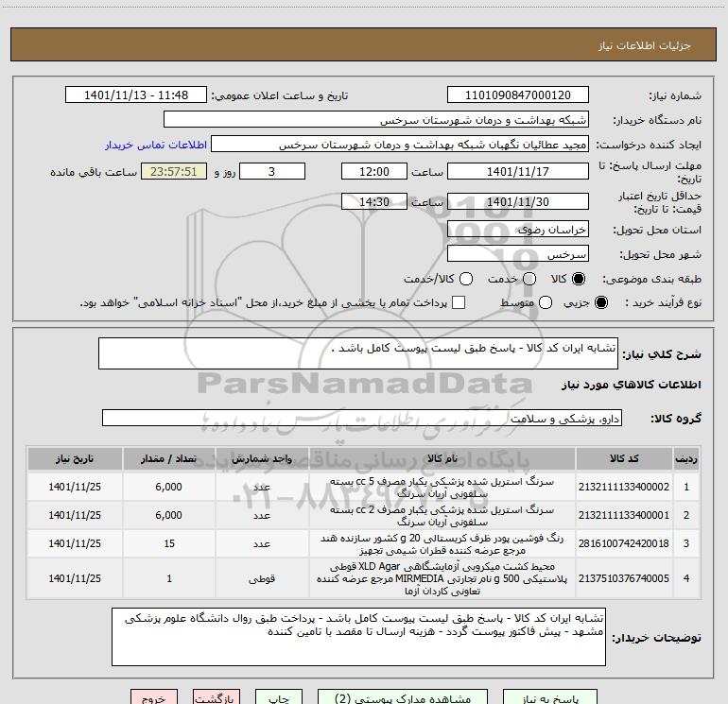The width and height of the screenshot is (728, 704).
Task: Click the request creator name field
Action: (400, 145)
